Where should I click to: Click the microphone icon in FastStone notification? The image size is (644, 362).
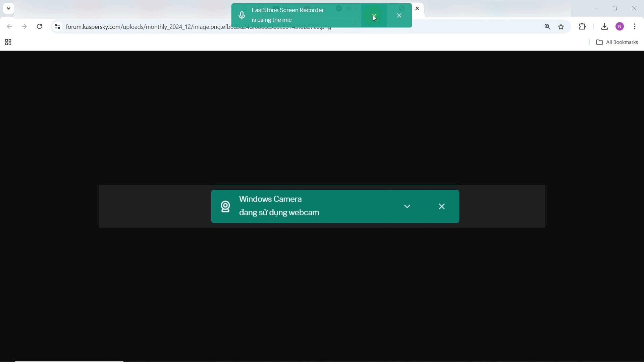[x=242, y=15]
